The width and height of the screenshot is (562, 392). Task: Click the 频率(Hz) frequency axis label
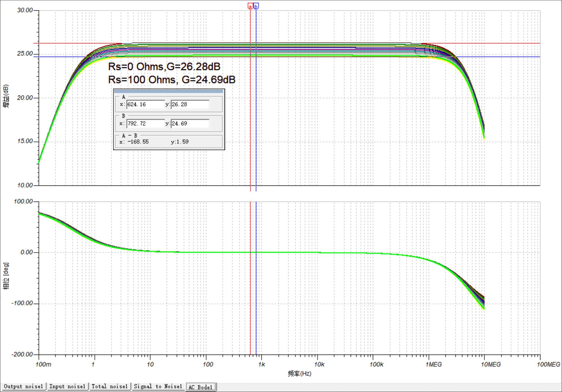pos(299,374)
